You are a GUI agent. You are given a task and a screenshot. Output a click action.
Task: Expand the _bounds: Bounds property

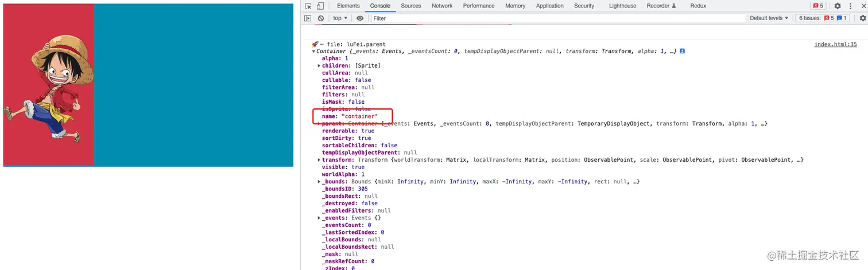319,181
